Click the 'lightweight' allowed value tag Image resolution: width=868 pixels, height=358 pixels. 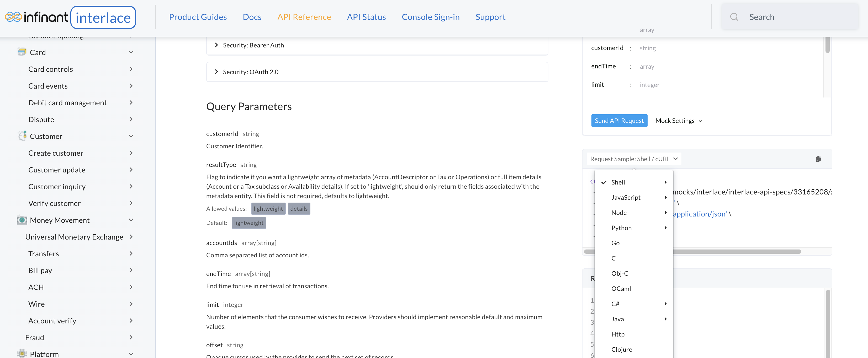coord(268,208)
